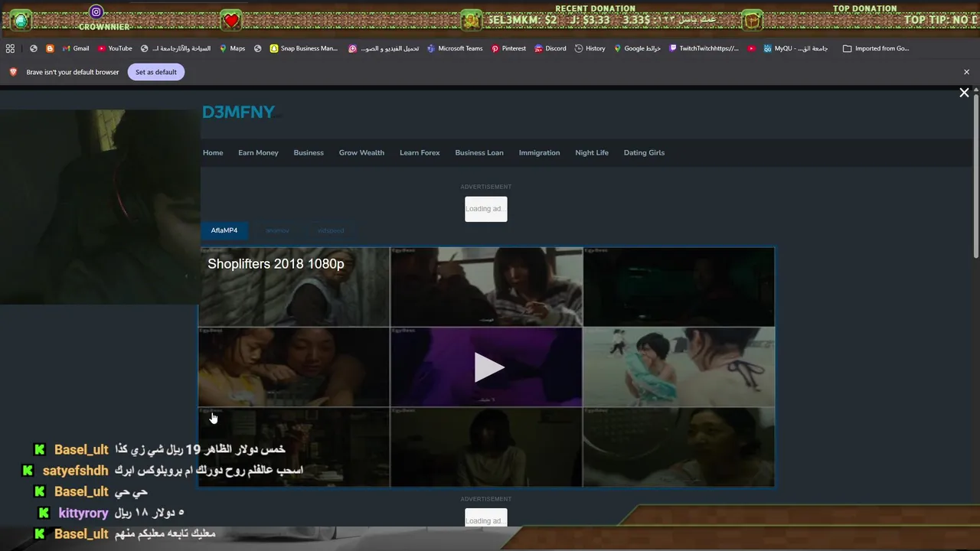
Task: Close the page overlay with the white X
Action: [x=964, y=93]
